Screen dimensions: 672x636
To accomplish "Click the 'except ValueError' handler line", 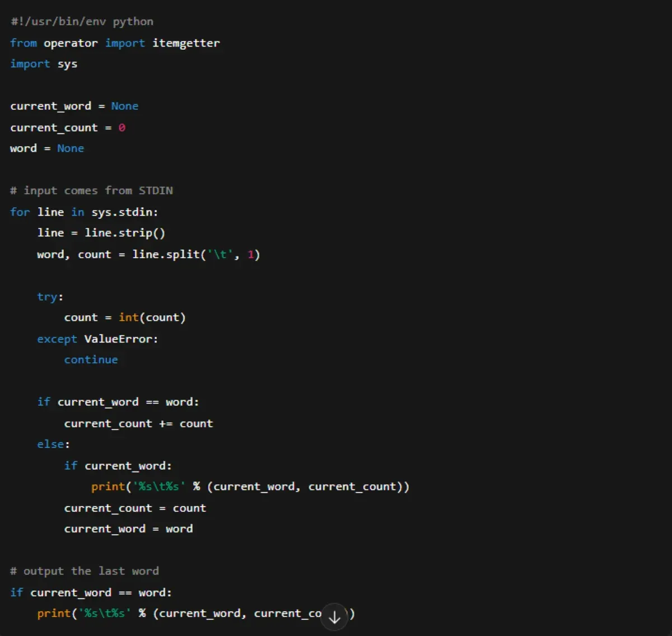I will 97,339.
